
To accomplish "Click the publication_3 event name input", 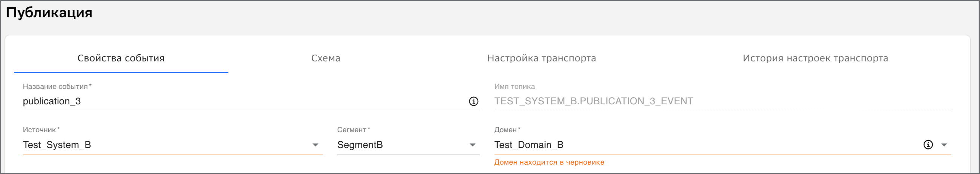I will point(243,101).
